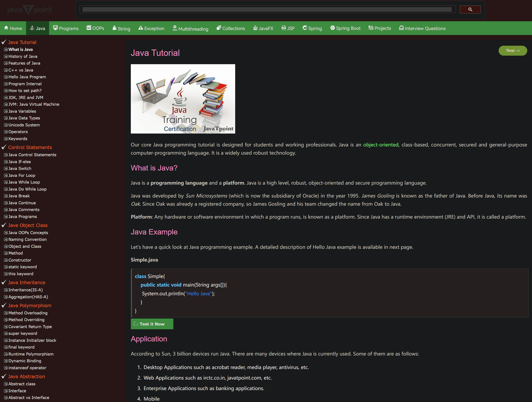
Task: Expand the Java Object Class section
Action: click(27, 225)
